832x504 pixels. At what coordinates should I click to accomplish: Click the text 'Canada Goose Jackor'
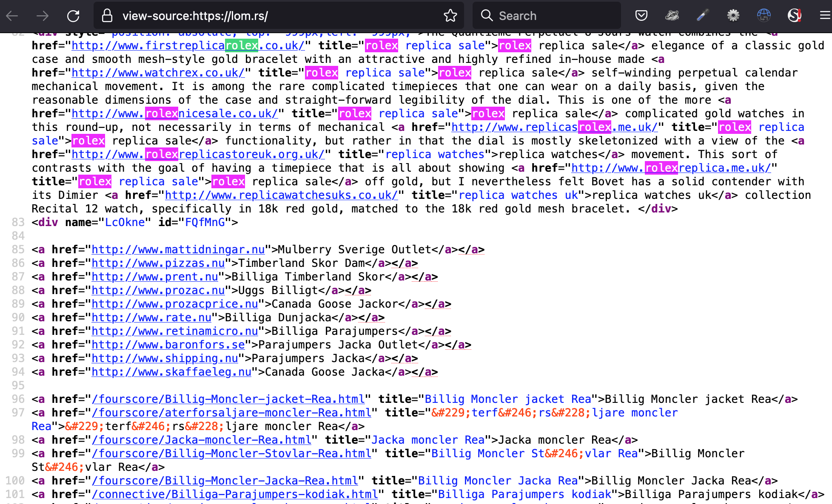[335, 304]
